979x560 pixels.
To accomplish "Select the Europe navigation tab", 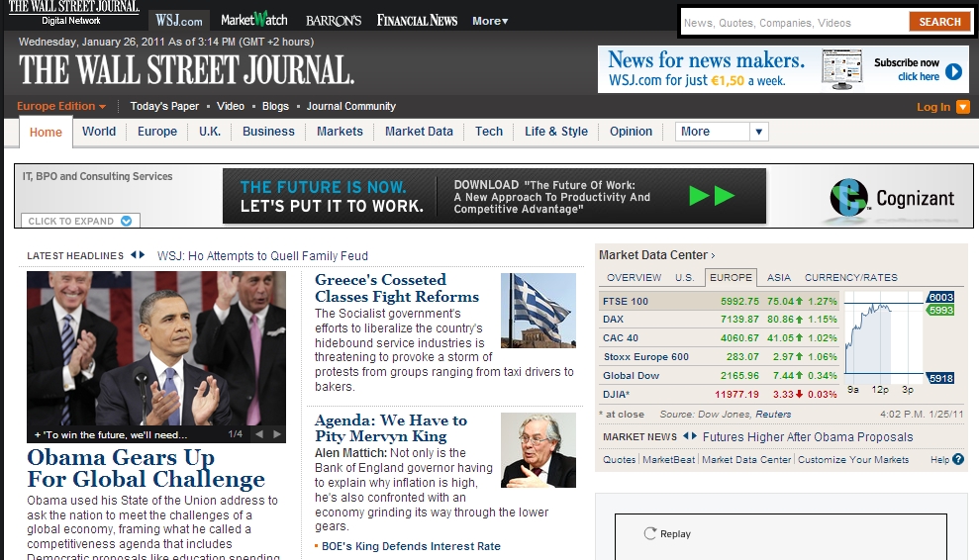I will (x=157, y=132).
